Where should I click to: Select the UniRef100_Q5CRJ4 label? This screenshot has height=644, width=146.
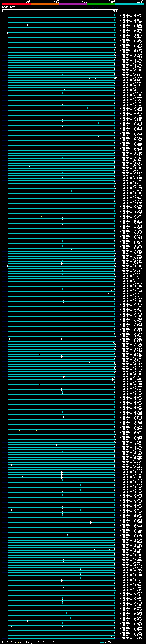tap(131, 602)
